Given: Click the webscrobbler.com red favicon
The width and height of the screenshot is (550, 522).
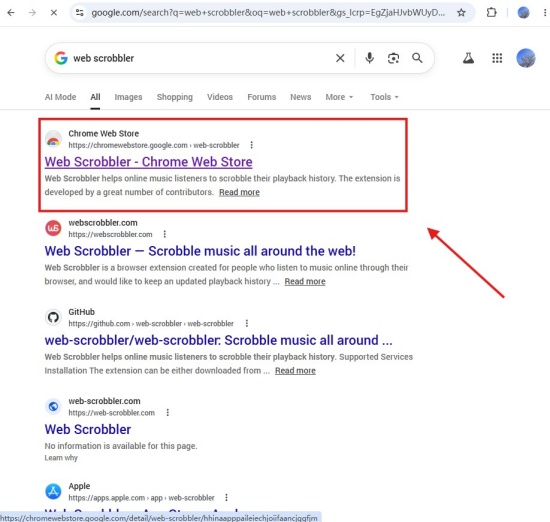Looking at the screenshot, I should (x=53, y=228).
